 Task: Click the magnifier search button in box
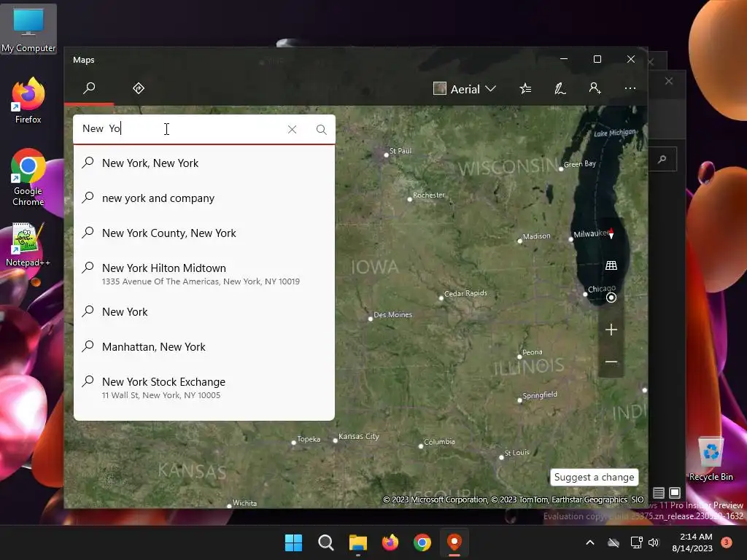322,130
